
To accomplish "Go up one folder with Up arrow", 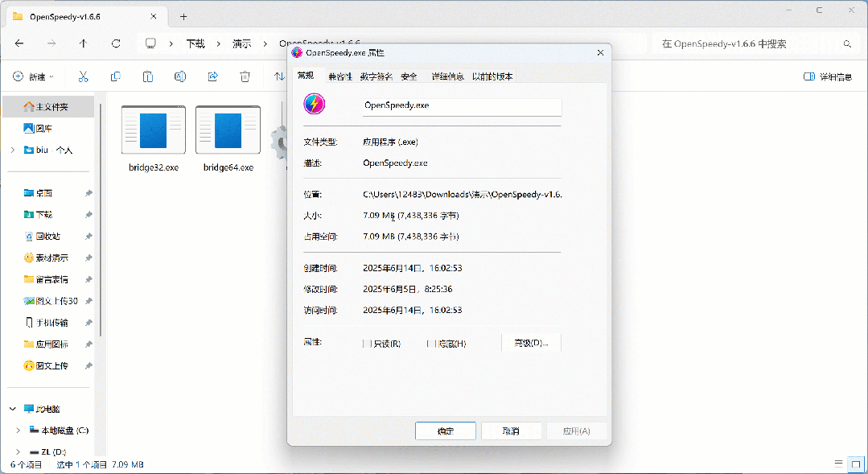I will point(83,43).
